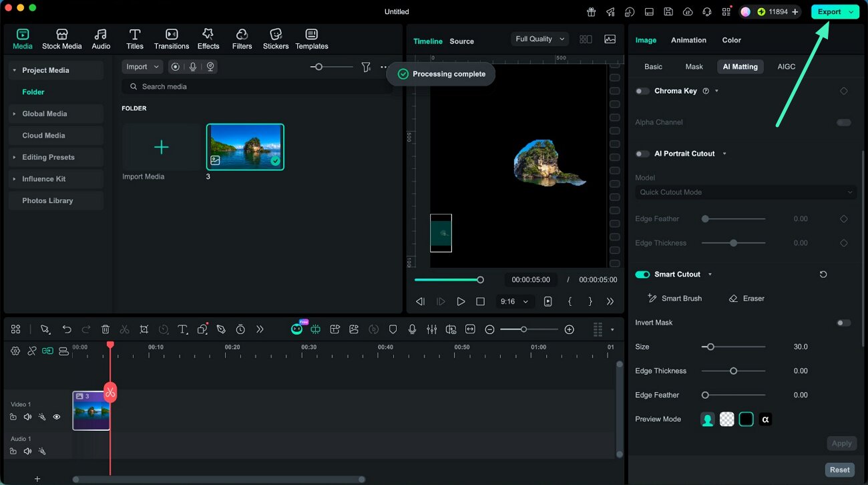Screen dimensions: 868x485
Task: Open the Stickers library icon
Action: pyautogui.click(x=276, y=39)
